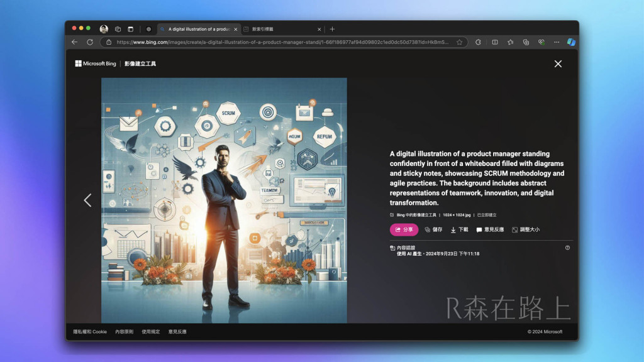Click the 內容認證 content credentials label
The image size is (644, 362).
(406, 248)
